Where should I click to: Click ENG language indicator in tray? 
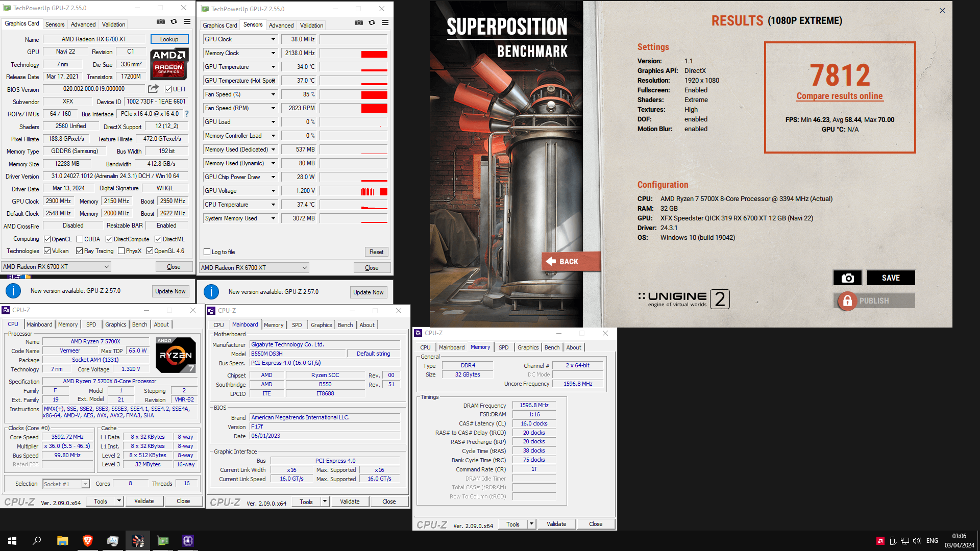point(932,541)
